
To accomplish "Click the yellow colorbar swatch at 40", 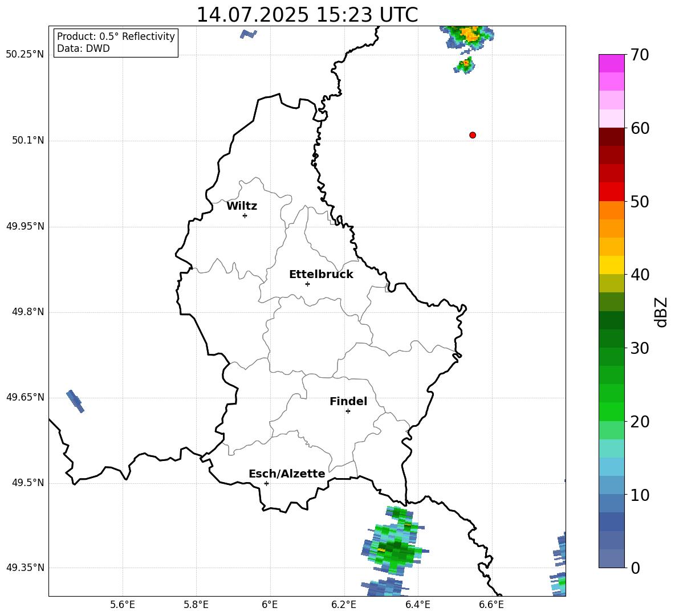I will tap(611, 265).
